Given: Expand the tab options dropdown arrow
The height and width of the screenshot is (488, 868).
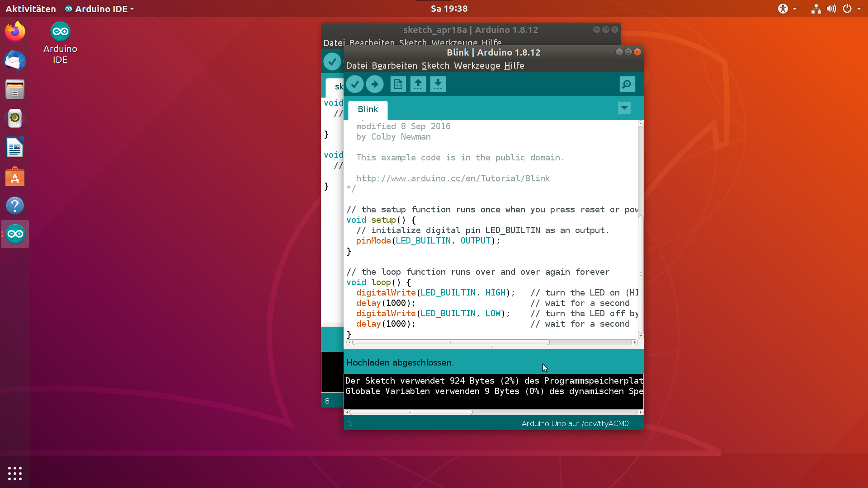Looking at the screenshot, I should click(624, 108).
